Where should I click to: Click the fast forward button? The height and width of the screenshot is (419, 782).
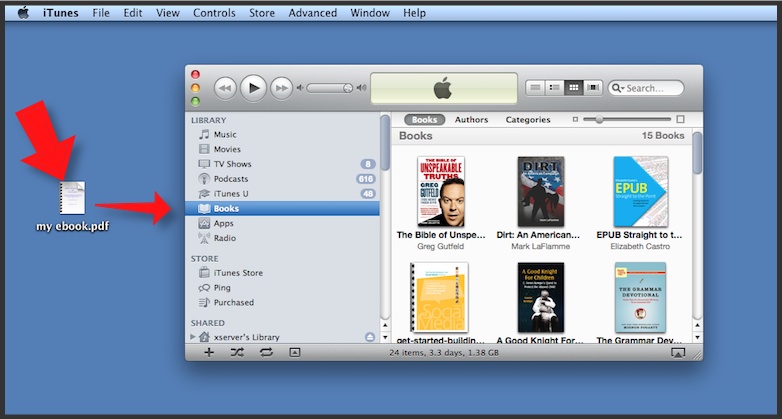pos(282,88)
